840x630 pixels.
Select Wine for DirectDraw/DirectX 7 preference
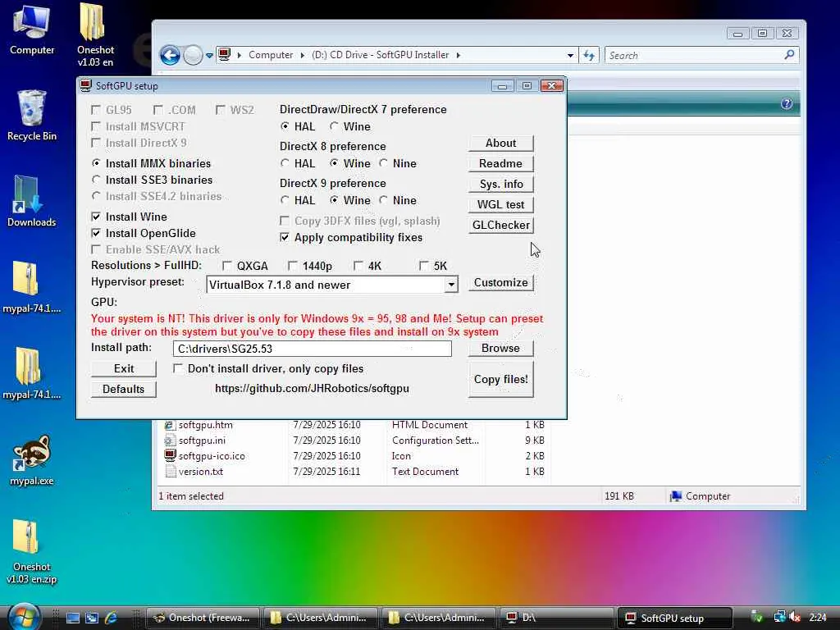pos(334,126)
